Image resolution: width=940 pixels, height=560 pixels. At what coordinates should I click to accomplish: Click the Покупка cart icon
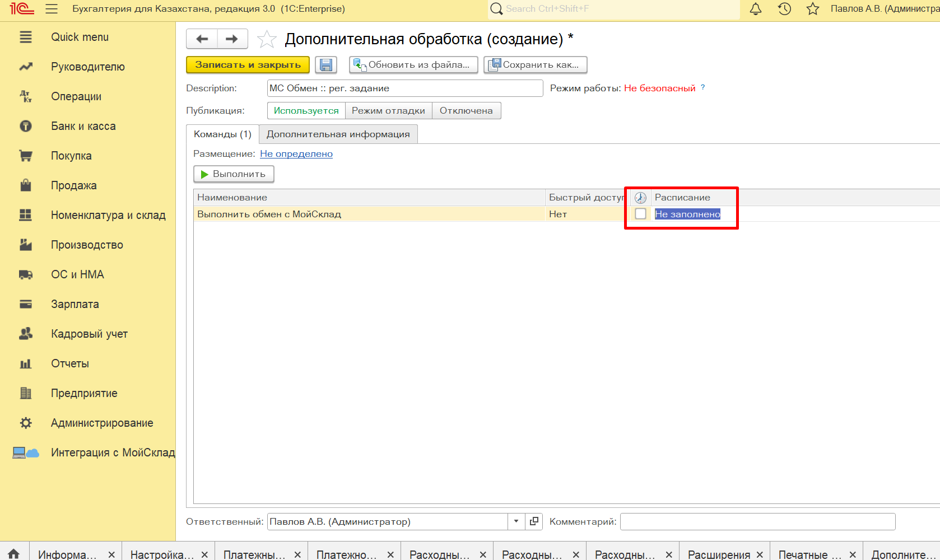(26, 156)
